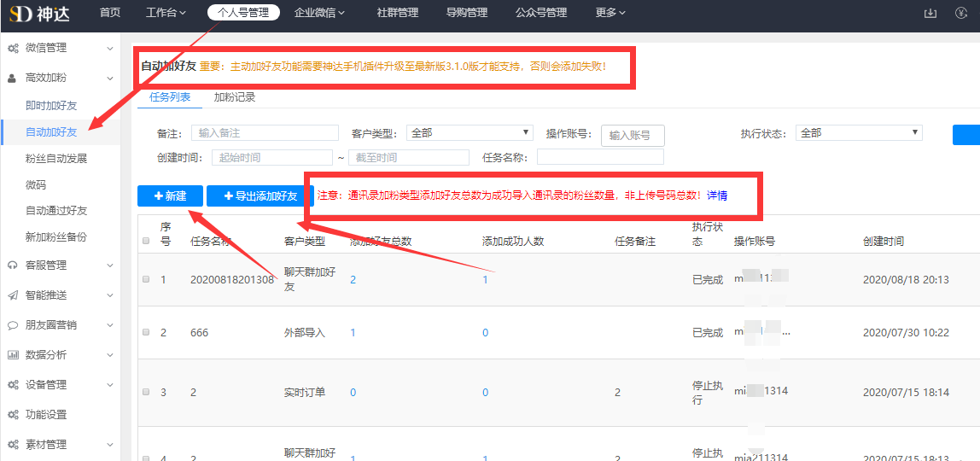Expand the 客服管理 sidebar section
This screenshot has width=980, height=461.
110,266
